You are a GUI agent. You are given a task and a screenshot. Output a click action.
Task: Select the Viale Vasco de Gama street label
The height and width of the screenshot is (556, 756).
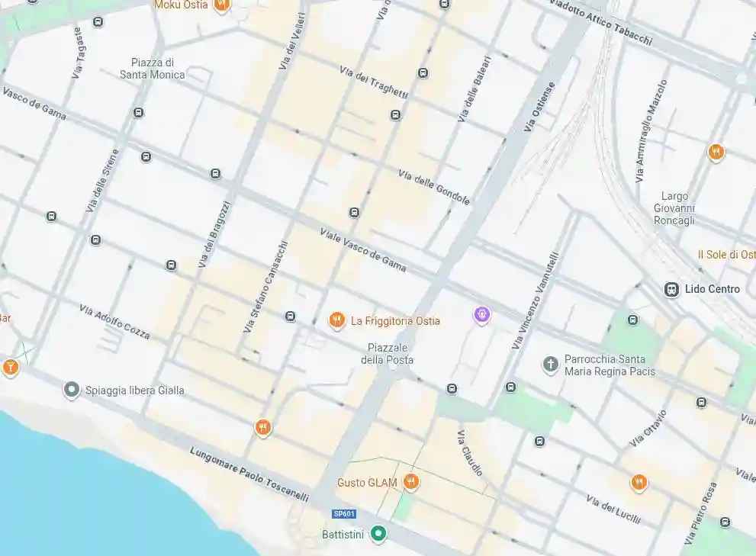(x=362, y=250)
